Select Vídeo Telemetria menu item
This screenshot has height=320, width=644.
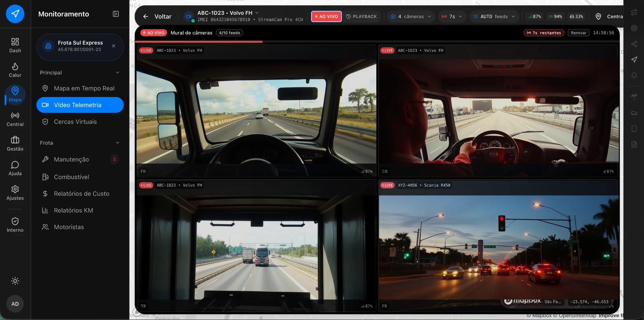click(80, 105)
